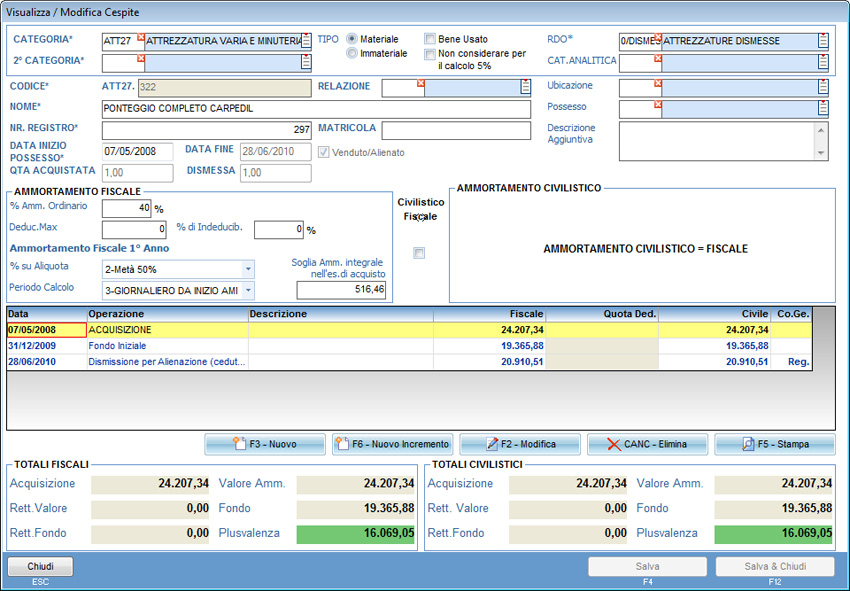Expand the '% su Aliquota' dropdown
Screen dimensions: 850x591
[248, 269]
